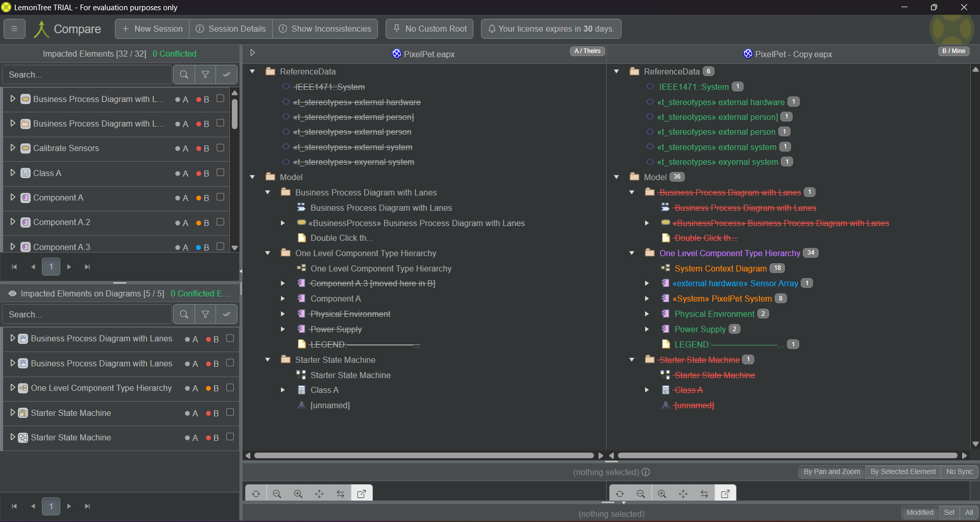Click the next page arrow in pagination
The height and width of the screenshot is (522, 980).
(x=69, y=266)
